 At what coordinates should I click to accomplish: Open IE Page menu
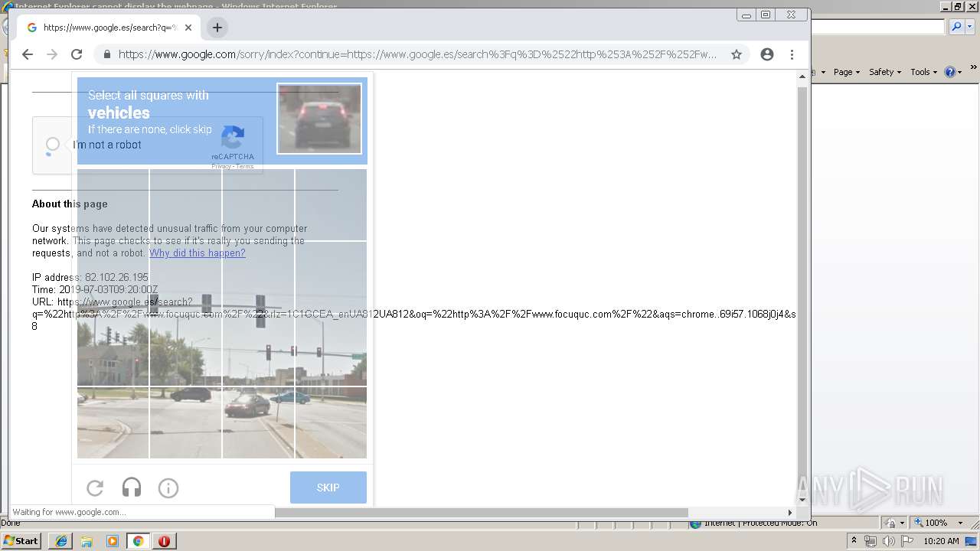(x=847, y=72)
